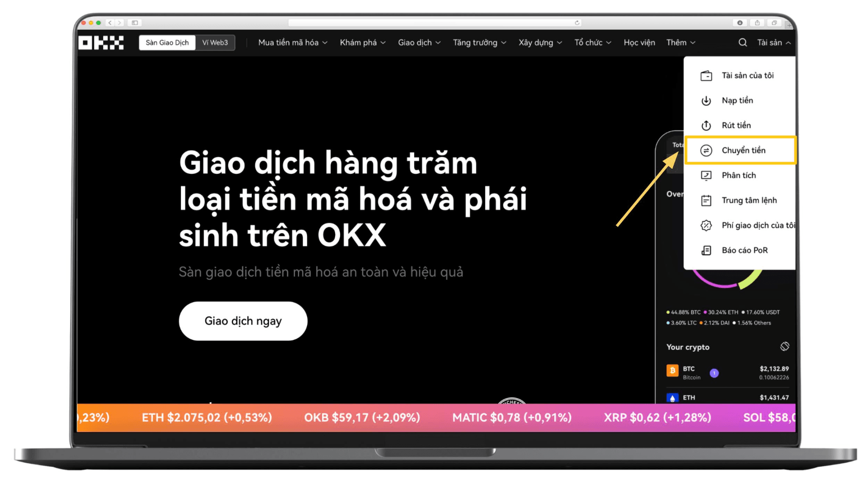Click the Rút tiền withdrawal icon
868x488 pixels.
(x=706, y=125)
